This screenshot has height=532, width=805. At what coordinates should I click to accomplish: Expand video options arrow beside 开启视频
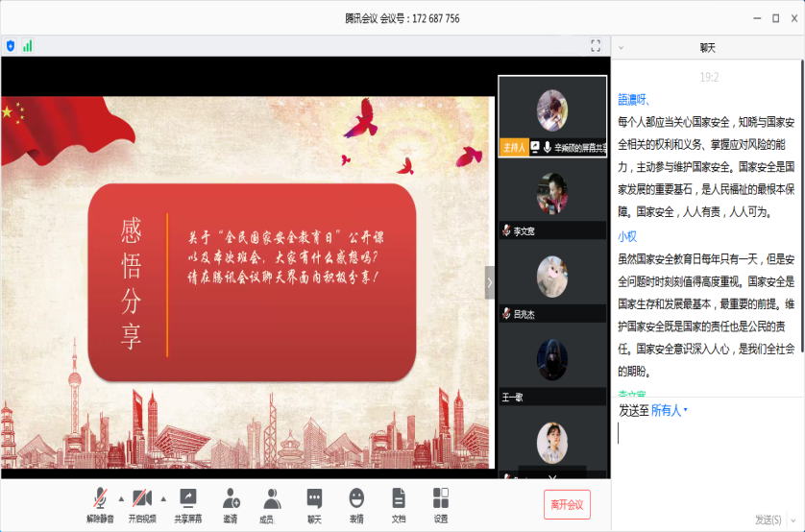click(x=163, y=498)
